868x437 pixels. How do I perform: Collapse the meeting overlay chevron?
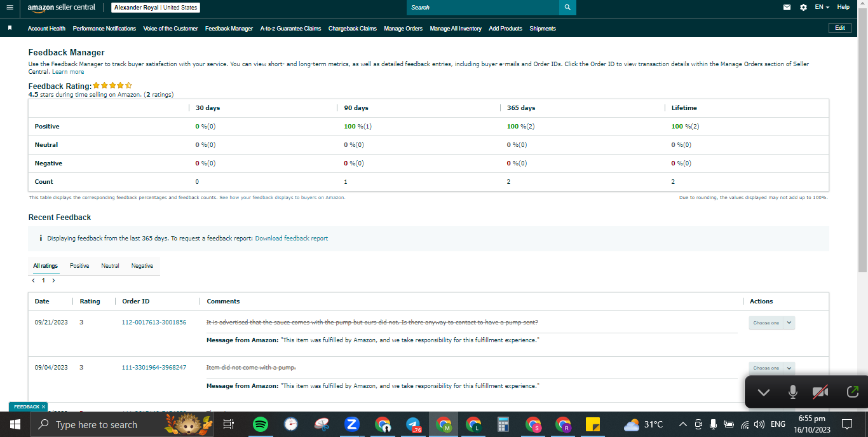pyautogui.click(x=764, y=392)
